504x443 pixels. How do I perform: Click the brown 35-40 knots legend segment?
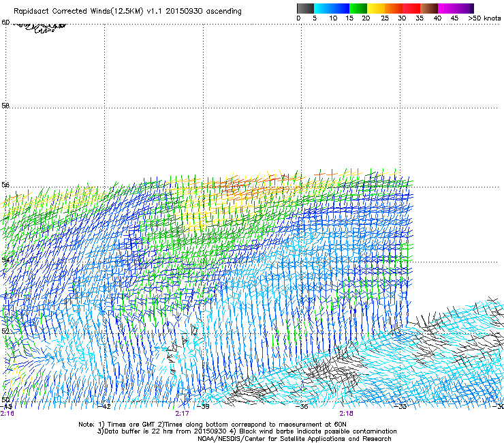[429, 8]
